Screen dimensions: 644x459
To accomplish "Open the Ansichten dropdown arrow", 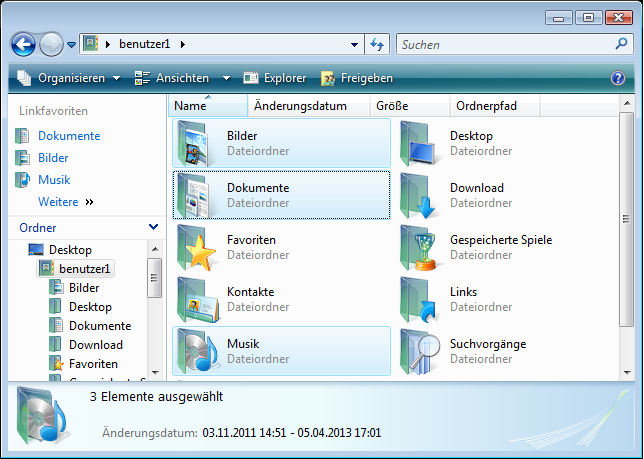I will [x=226, y=78].
